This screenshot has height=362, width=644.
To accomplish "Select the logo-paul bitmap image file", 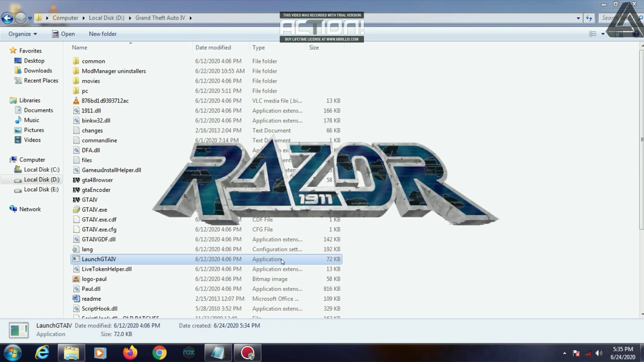I will click(x=94, y=279).
